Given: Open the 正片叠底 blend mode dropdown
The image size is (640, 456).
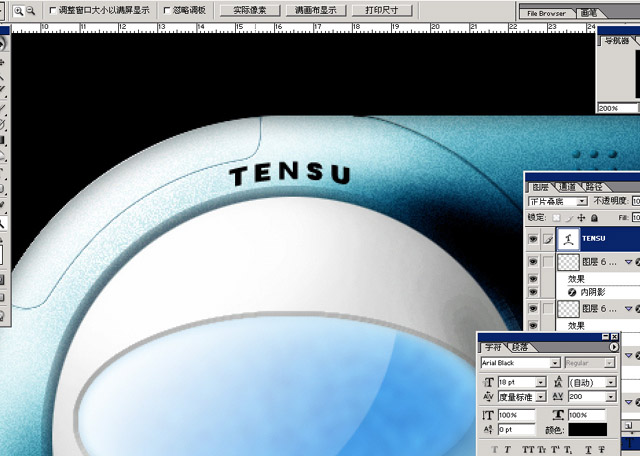Looking at the screenshot, I should click(582, 201).
